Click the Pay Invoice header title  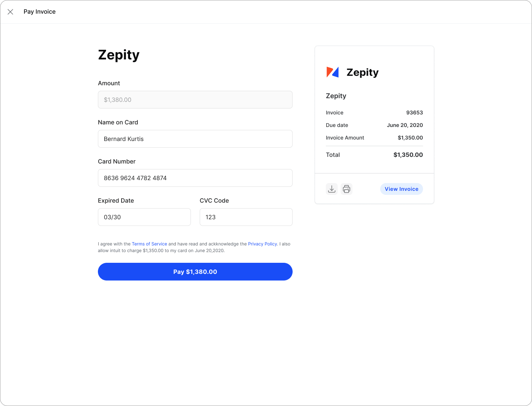click(40, 12)
